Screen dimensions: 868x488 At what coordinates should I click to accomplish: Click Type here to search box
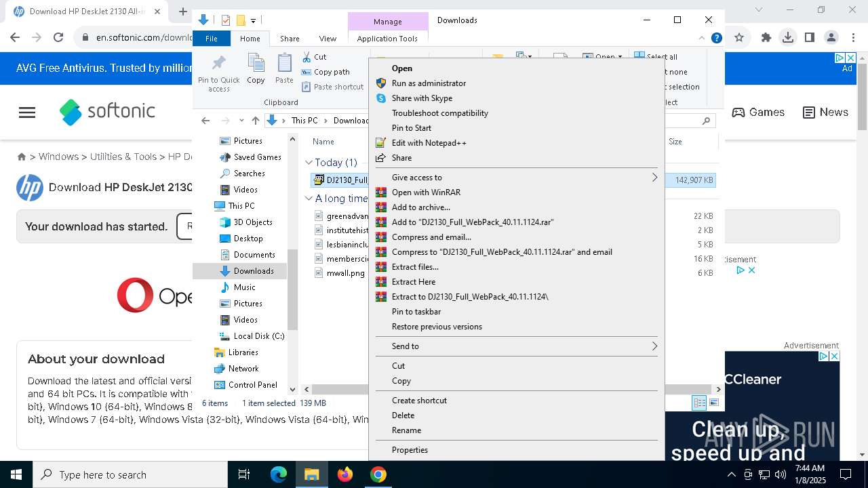click(x=130, y=474)
